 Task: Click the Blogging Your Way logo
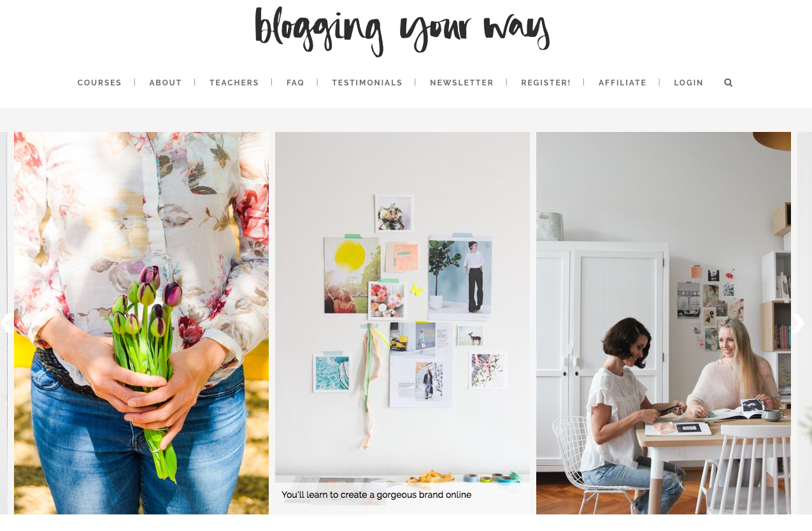click(x=402, y=31)
